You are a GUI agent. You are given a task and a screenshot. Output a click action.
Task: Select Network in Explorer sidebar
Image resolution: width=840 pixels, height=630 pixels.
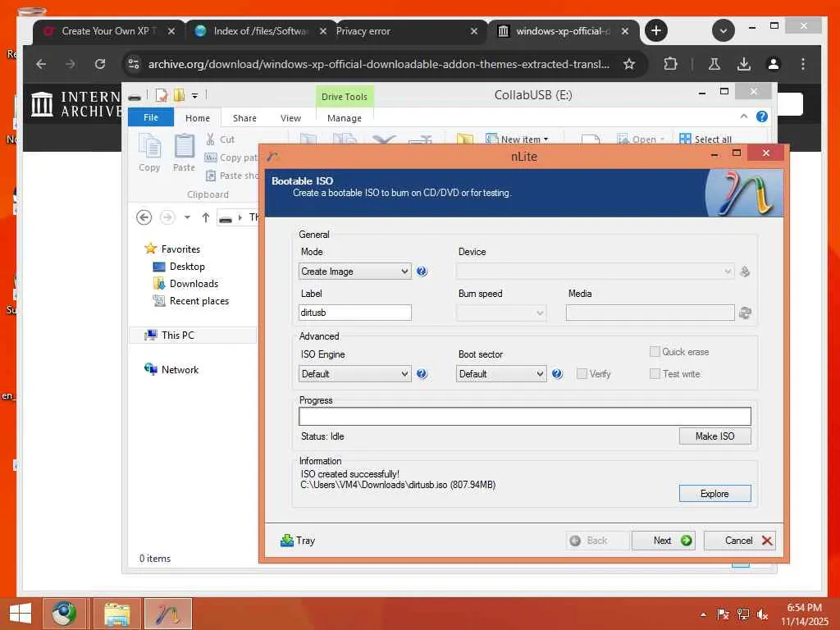click(171, 370)
